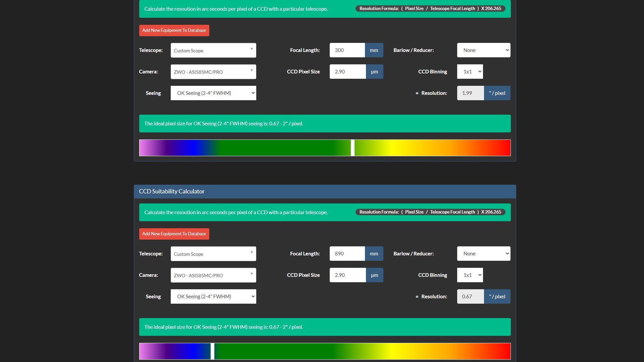The width and height of the screenshot is (644, 362).
Task: Expand the upper Seeing dropdown
Action: [213, 93]
